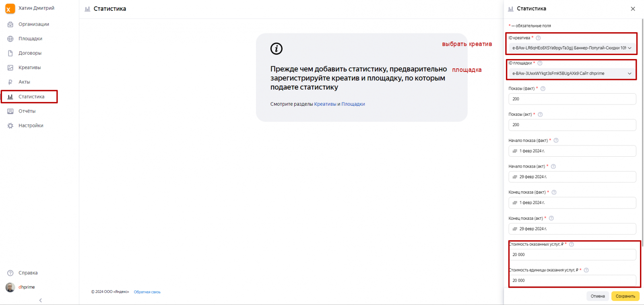This screenshot has width=644, height=305.
Task: Open the Начало показа (факт) date picker
Action: click(x=572, y=151)
